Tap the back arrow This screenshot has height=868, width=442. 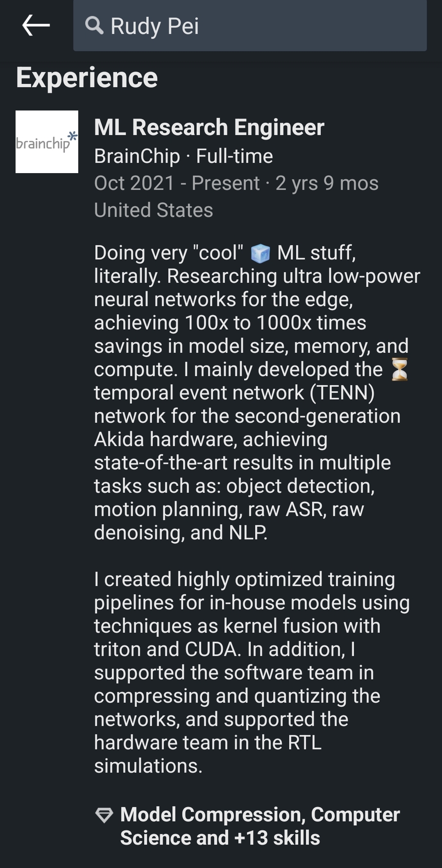(x=36, y=25)
